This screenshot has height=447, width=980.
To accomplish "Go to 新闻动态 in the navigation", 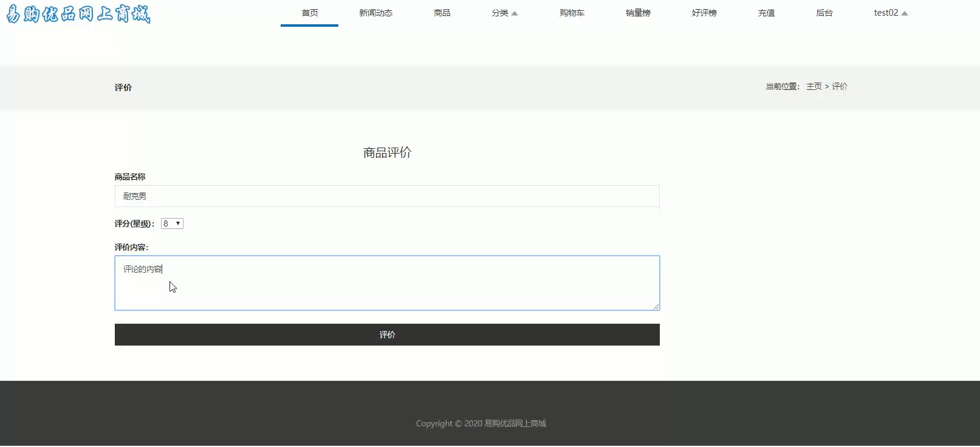I will (375, 13).
